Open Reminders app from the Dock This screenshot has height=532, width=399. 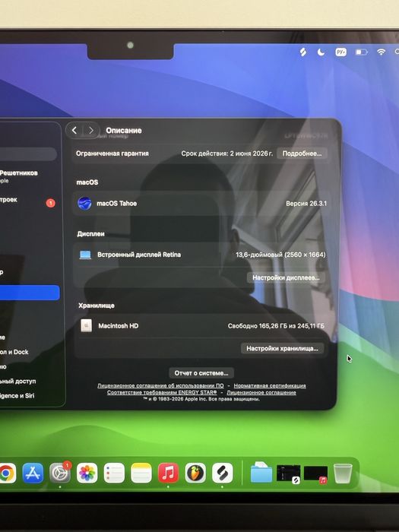pos(114,473)
